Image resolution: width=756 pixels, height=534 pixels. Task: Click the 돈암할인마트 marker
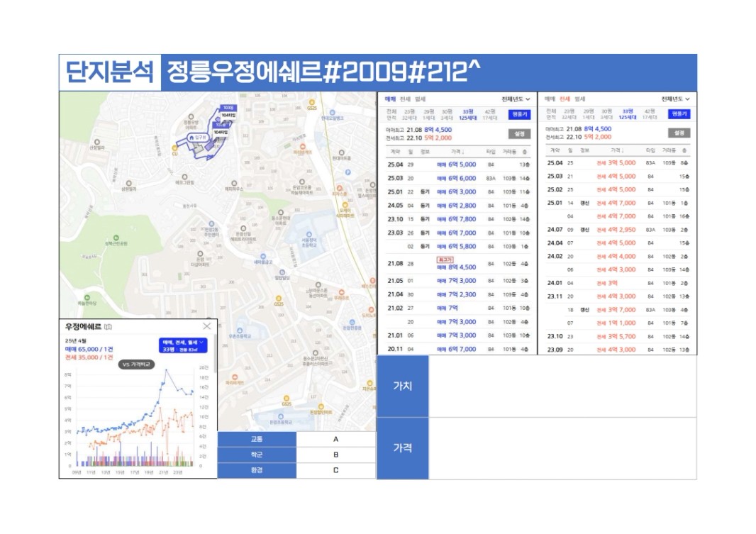321,409
